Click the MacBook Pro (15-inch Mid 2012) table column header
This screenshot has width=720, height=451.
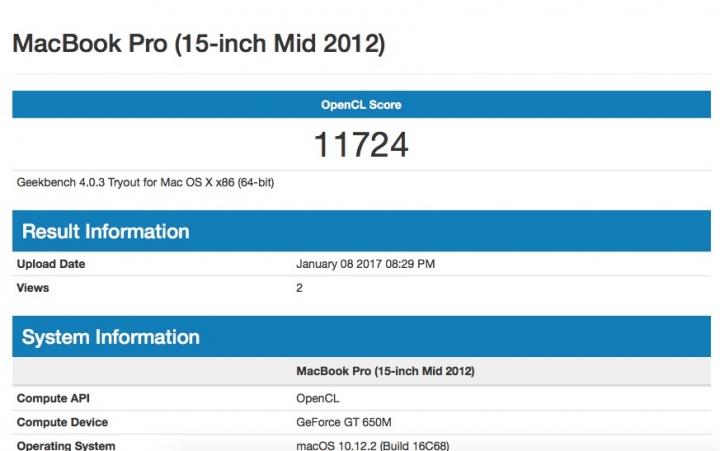tap(385, 371)
